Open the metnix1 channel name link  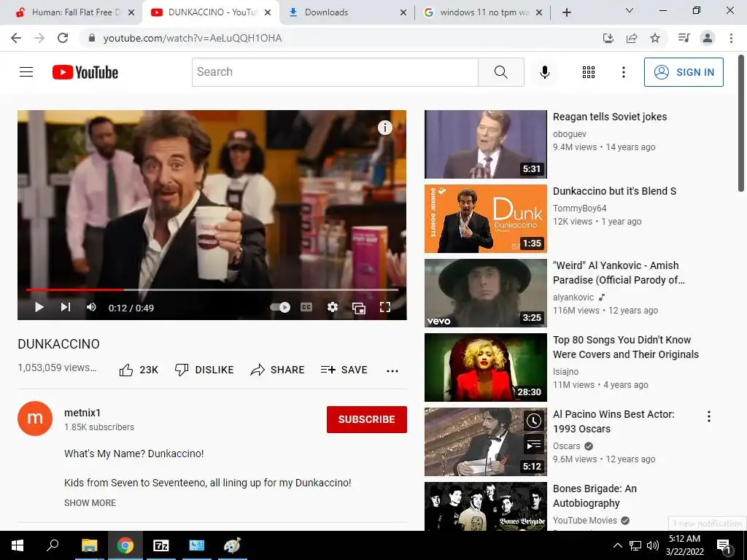[x=82, y=413]
